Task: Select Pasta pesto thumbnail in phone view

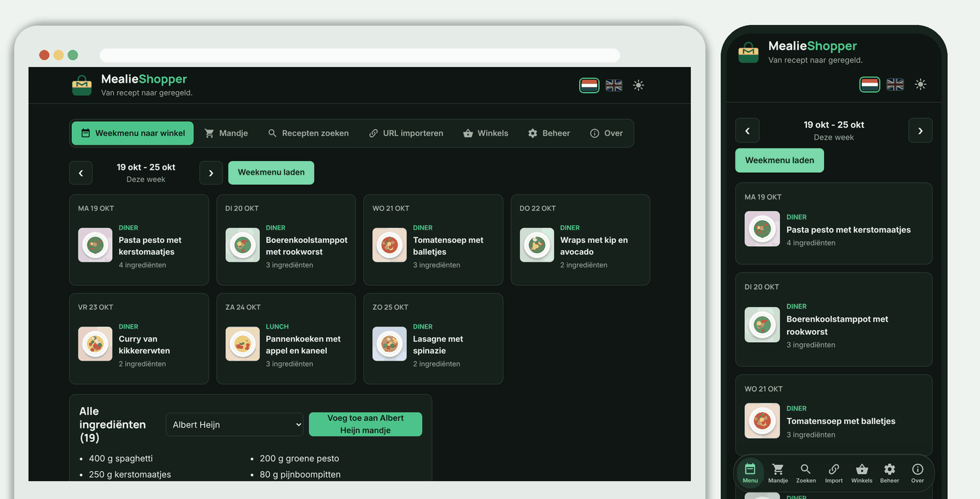Action: point(762,229)
